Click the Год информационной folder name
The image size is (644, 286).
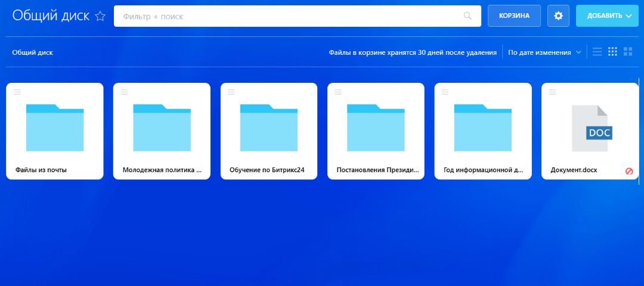[484, 170]
